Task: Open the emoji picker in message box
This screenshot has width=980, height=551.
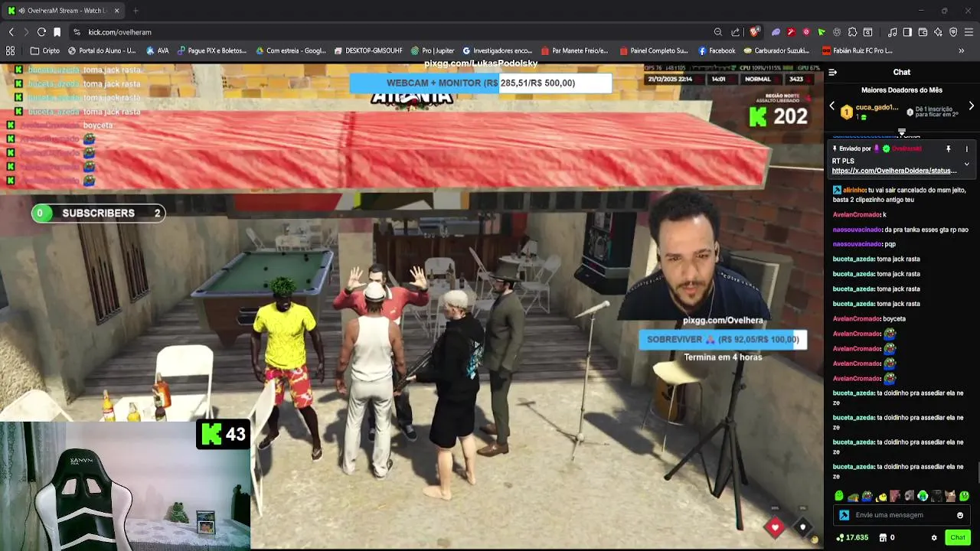Action: click(960, 515)
